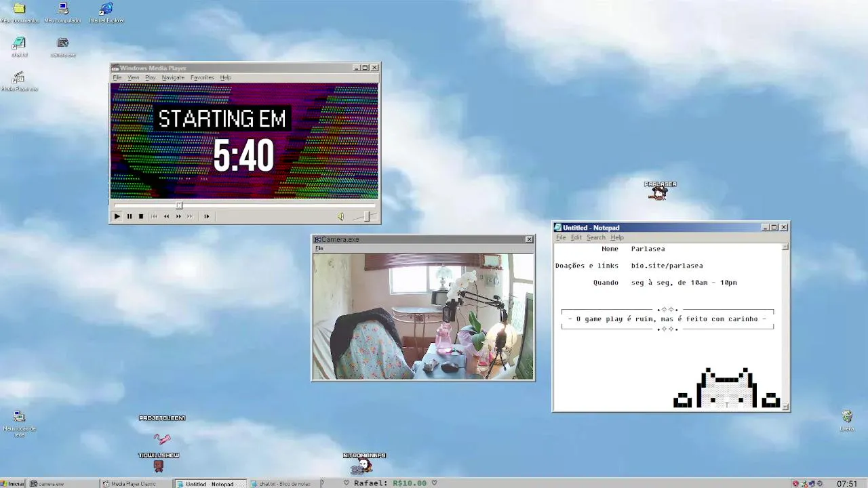Open the File menu in Windows Media Player
868x488 pixels.
click(117, 77)
